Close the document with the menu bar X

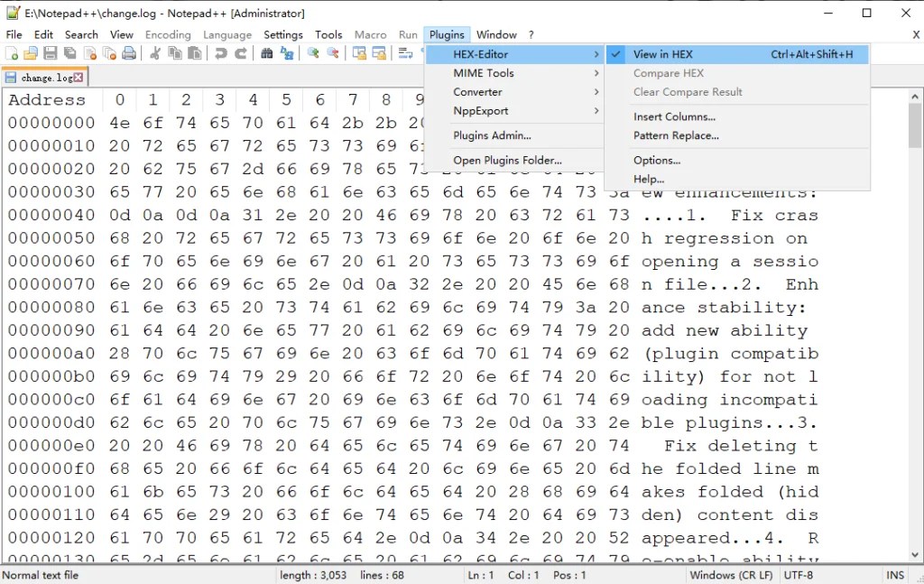[916, 35]
